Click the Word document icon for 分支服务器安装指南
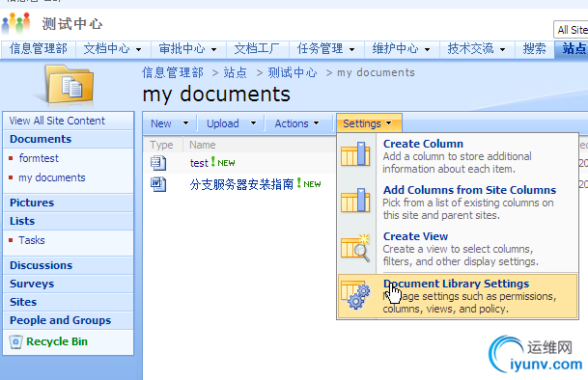 (158, 184)
